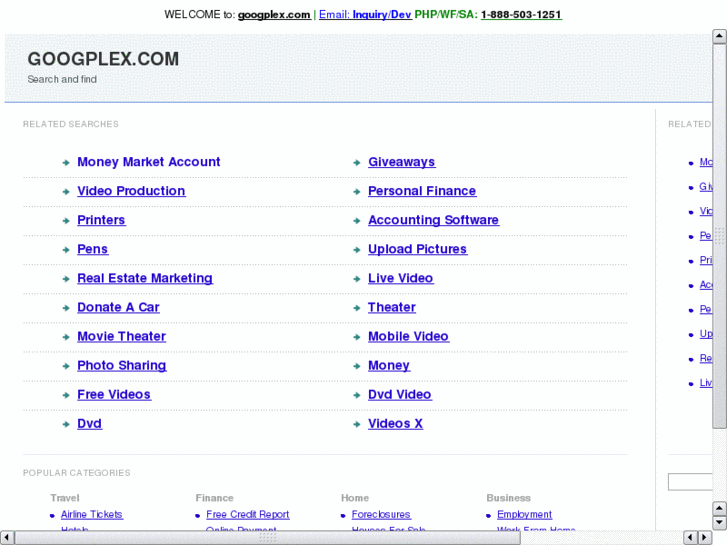Click the arrow icon beside Personal Finance
Screen dimensions: 727x545
pyautogui.click(x=357, y=192)
